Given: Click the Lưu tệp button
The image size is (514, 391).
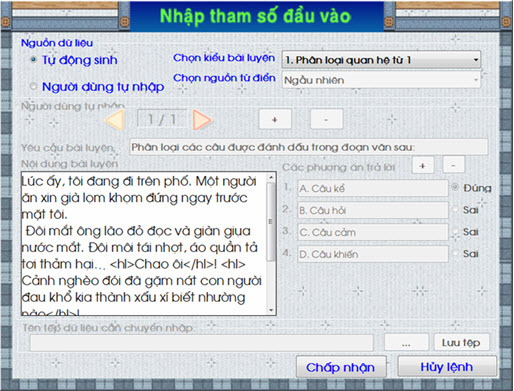Looking at the screenshot, I should click(x=462, y=342).
